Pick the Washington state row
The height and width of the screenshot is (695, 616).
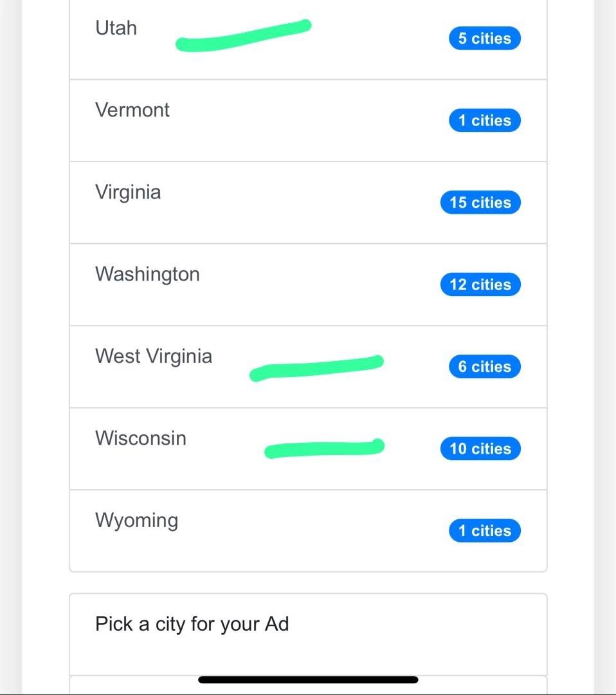[147, 274]
